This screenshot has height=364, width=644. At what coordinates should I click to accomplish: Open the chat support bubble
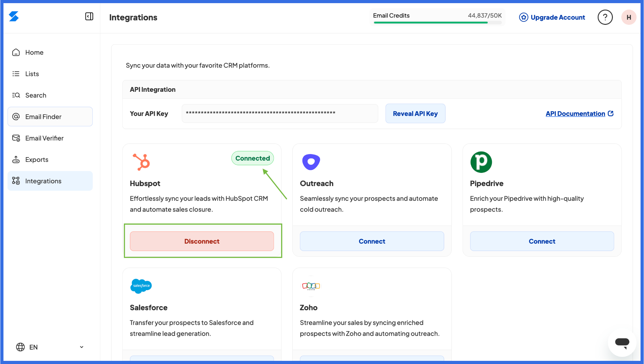[x=622, y=342]
